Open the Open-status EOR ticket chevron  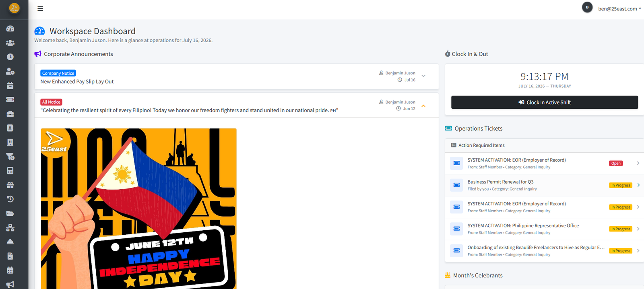(x=638, y=163)
